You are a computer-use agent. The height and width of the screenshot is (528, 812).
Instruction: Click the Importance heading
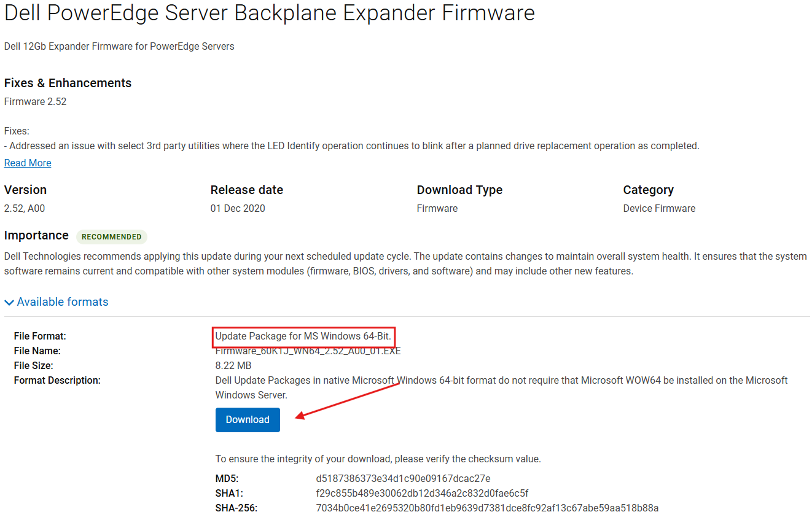[x=36, y=236]
